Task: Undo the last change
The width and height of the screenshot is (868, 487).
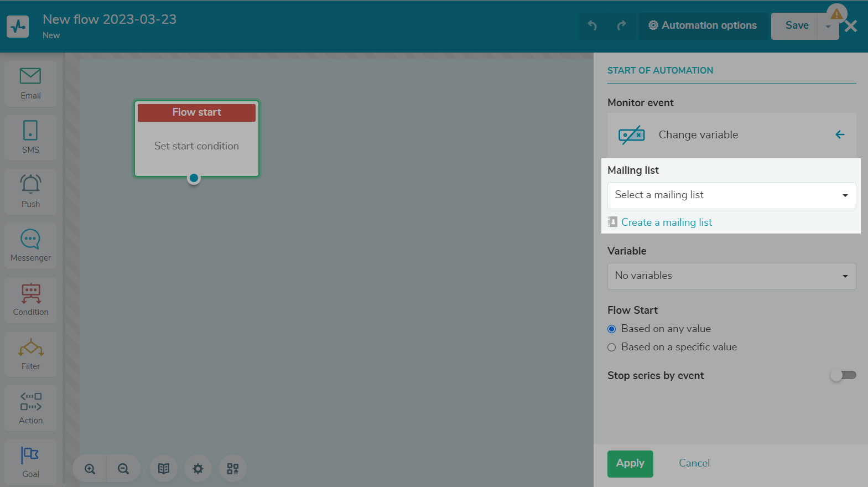Action: point(592,25)
